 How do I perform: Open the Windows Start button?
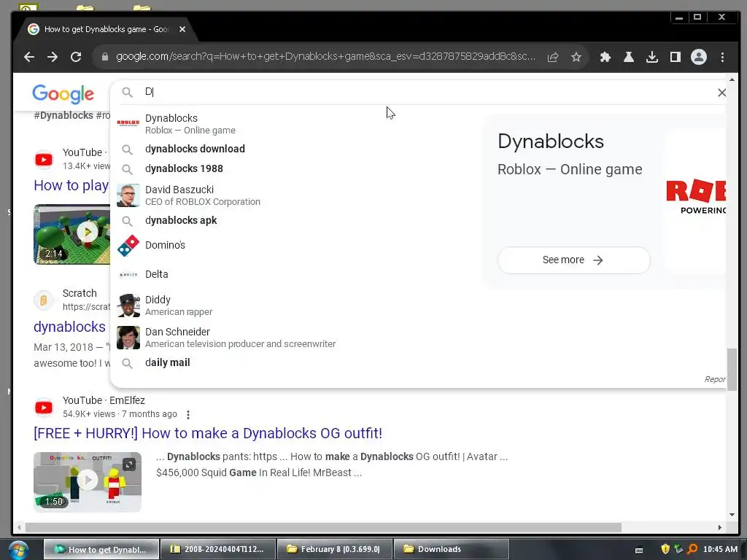tap(18, 550)
